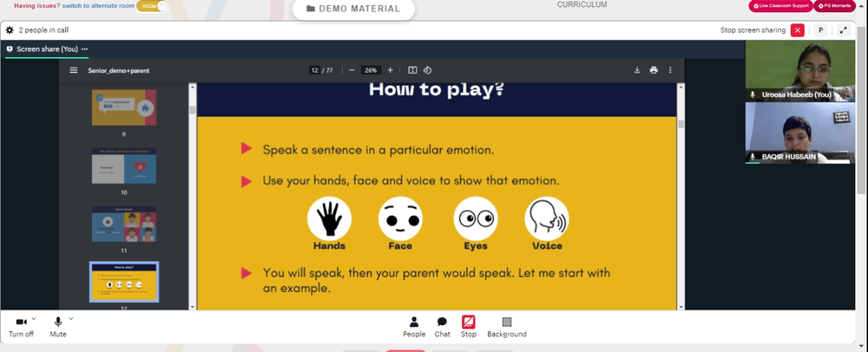This screenshot has width=868, height=352.
Task: Click the P button in call header
Action: 820,30
